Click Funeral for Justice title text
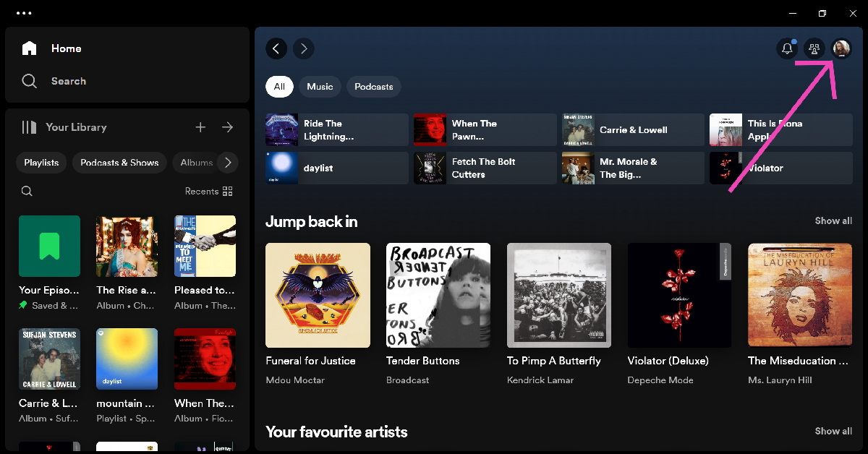 310,361
